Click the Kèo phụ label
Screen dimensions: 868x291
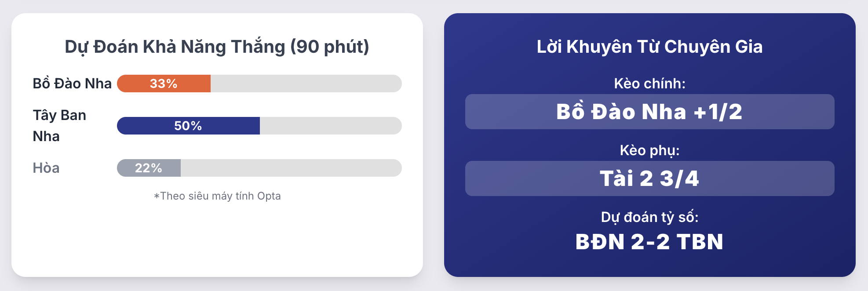[x=649, y=150]
